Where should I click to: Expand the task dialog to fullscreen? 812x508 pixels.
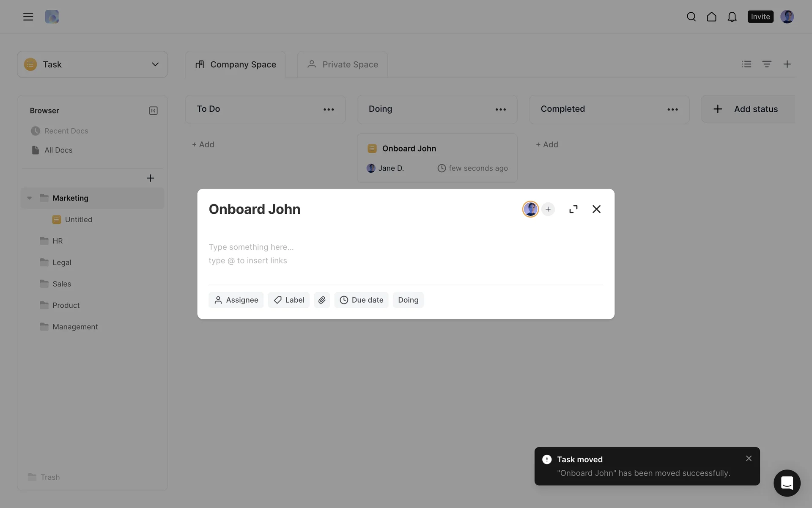[573, 209]
